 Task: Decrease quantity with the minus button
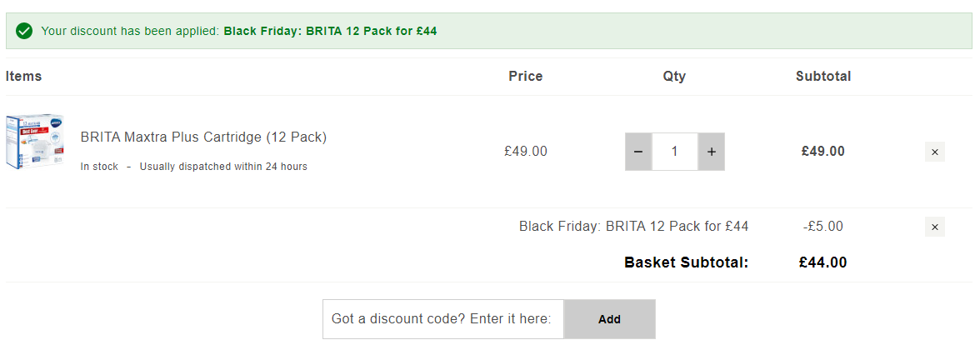(x=638, y=152)
